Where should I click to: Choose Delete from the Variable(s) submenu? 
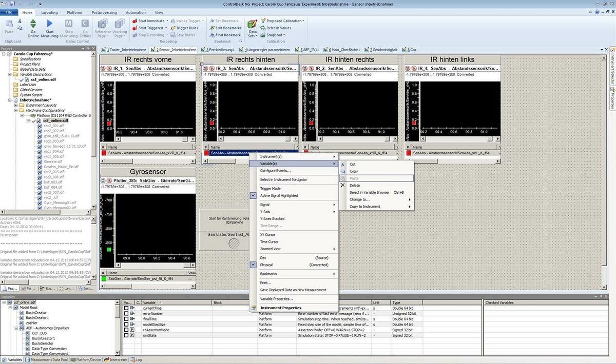355,185
